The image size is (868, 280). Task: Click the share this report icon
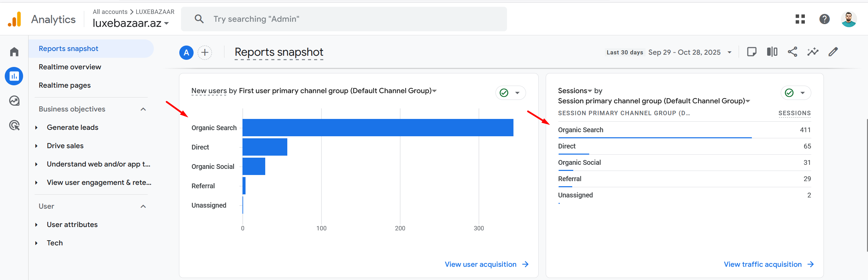pyautogui.click(x=792, y=52)
